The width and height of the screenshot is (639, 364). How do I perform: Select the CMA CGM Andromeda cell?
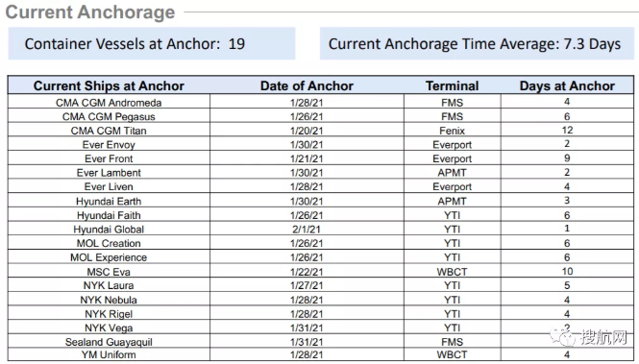109,103
